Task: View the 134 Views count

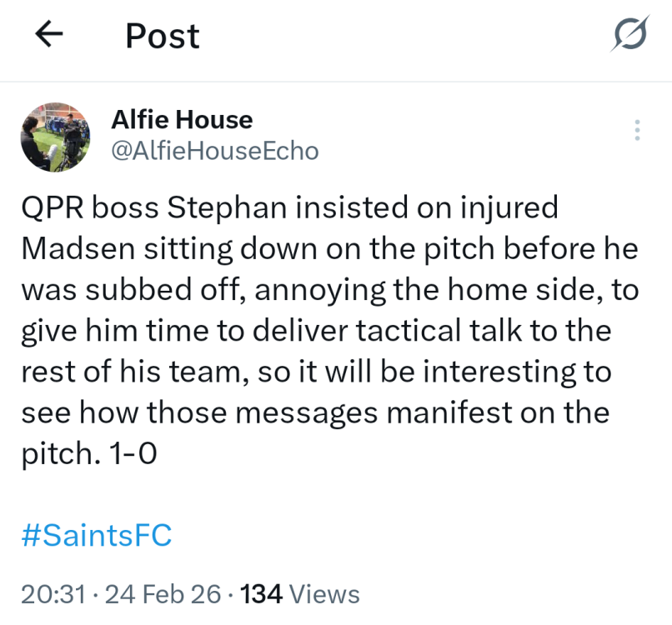Action: [x=300, y=594]
